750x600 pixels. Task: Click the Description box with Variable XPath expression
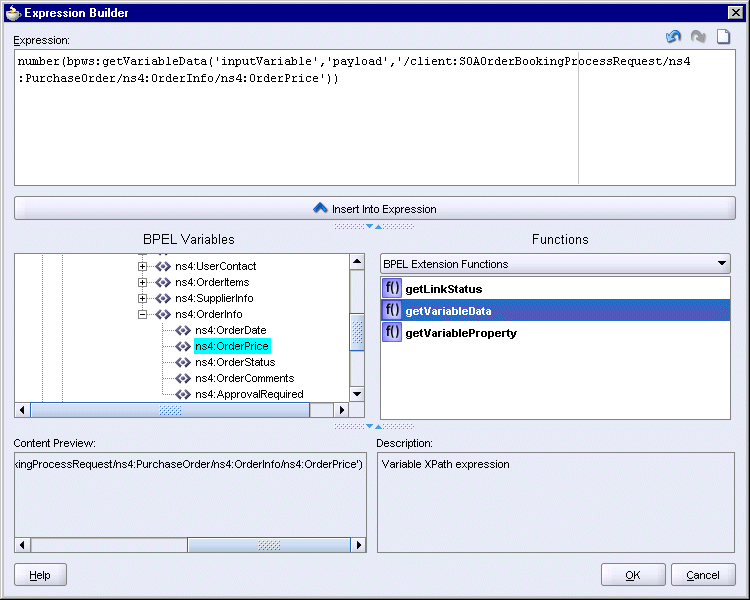[556, 502]
